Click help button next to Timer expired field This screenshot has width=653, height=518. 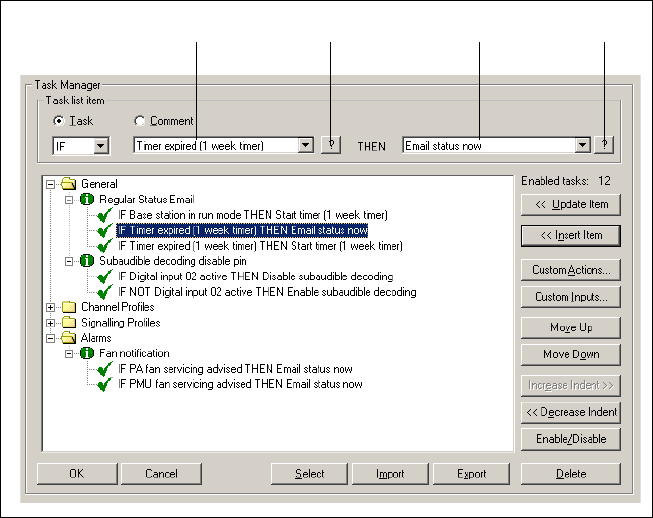(x=331, y=145)
